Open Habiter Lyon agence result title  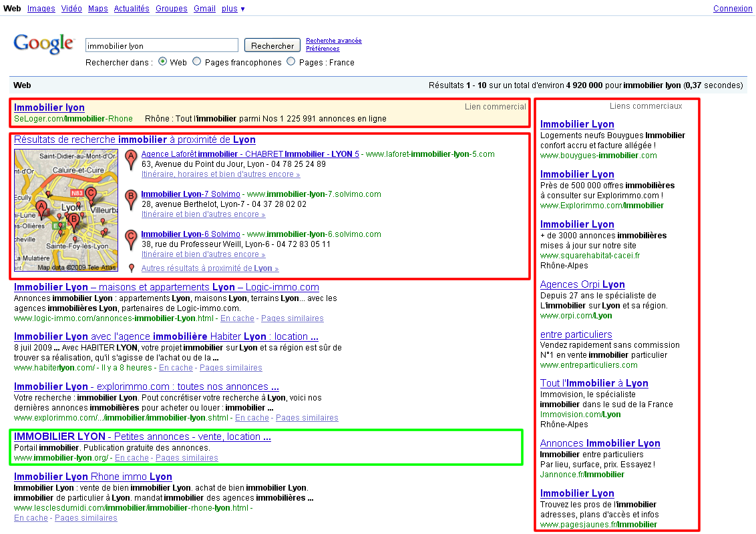tap(166, 337)
